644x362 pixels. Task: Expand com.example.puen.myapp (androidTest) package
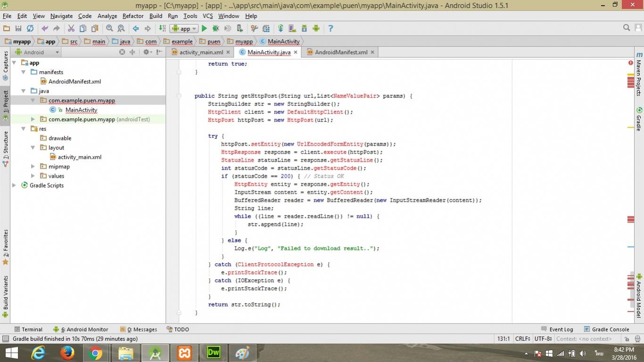[x=33, y=119]
